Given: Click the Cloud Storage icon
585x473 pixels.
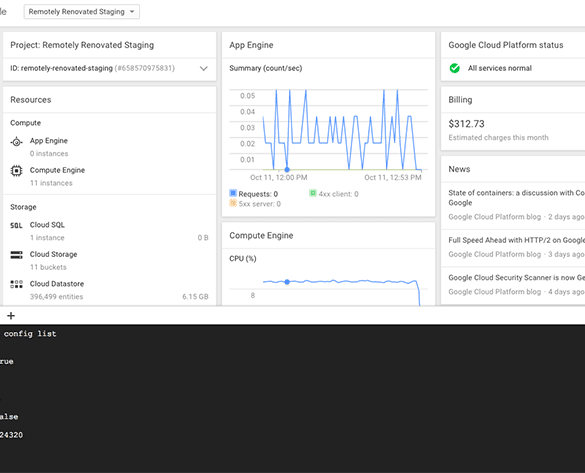Looking at the screenshot, I should 16,255.
